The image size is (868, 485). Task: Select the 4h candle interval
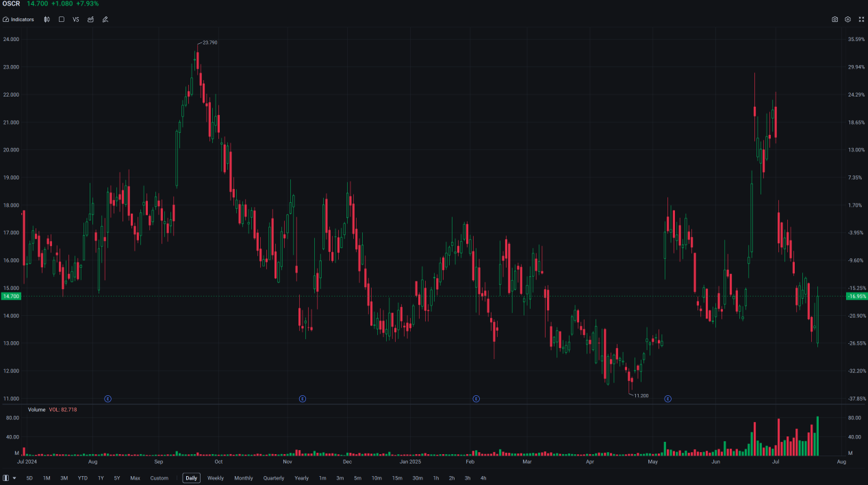(483, 478)
